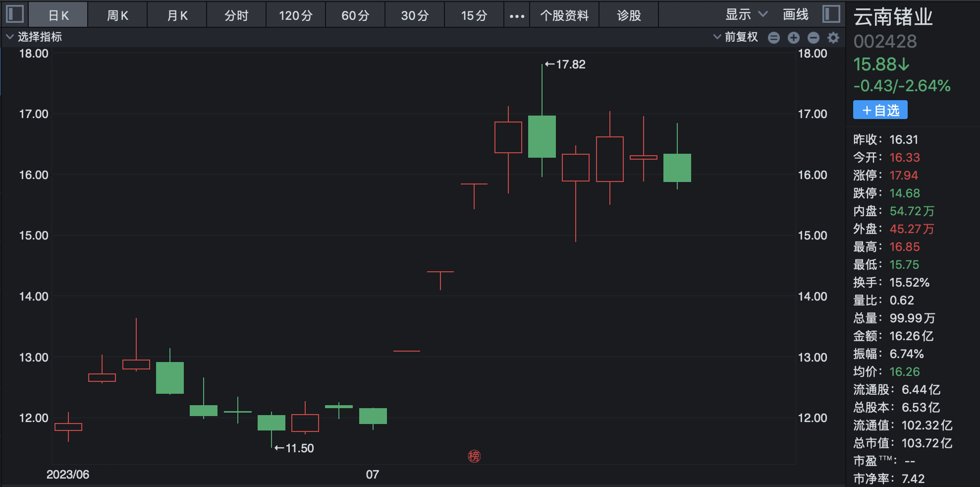This screenshot has width=980, height=487.
Task: Open the 前复权 adjustment dropdown
Action: tap(736, 37)
